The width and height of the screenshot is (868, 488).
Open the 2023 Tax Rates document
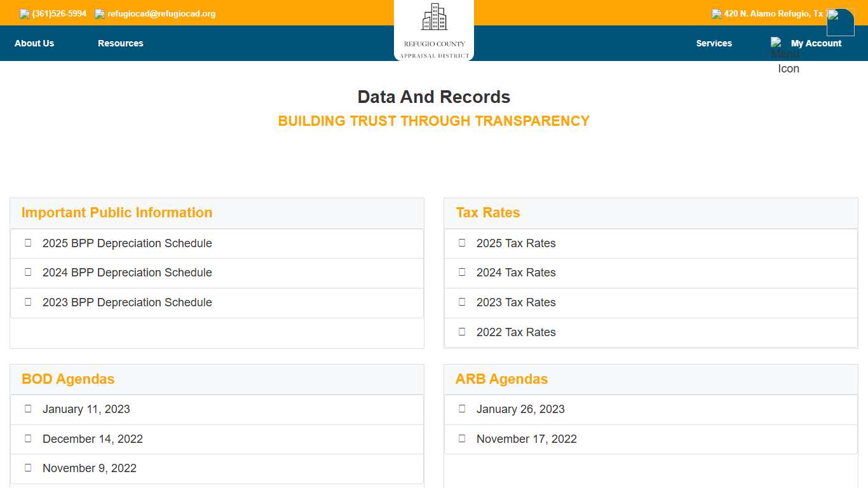point(516,302)
